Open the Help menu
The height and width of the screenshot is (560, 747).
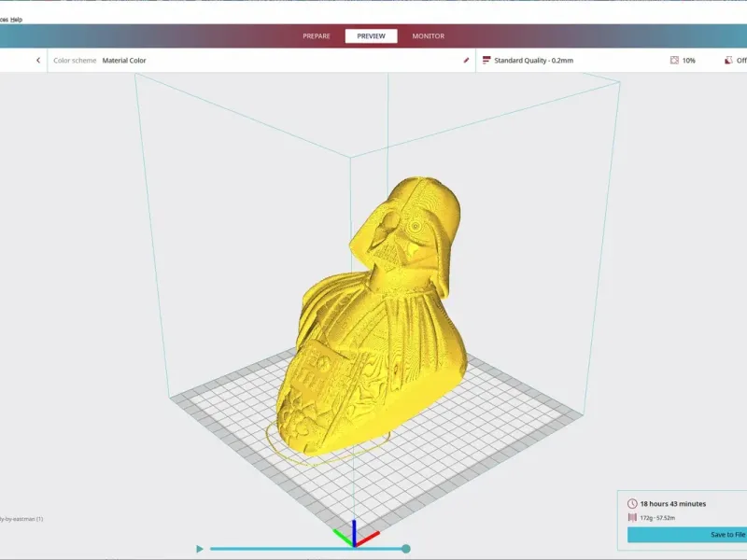tap(16, 20)
